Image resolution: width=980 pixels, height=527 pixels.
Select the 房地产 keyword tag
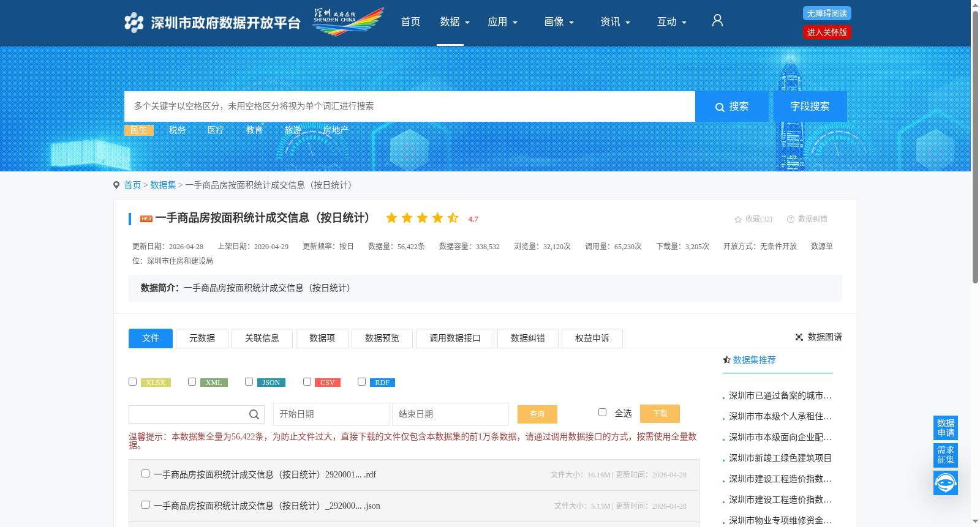[x=336, y=130]
